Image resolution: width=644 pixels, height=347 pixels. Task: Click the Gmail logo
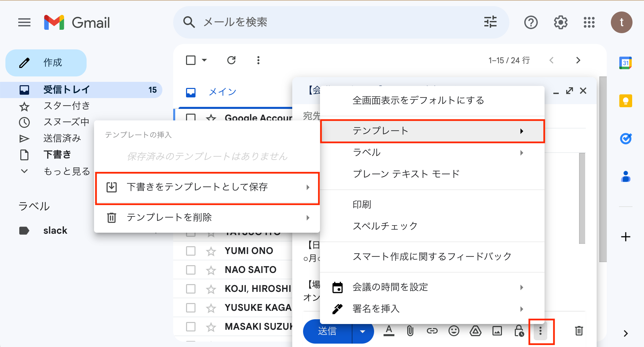point(77,23)
